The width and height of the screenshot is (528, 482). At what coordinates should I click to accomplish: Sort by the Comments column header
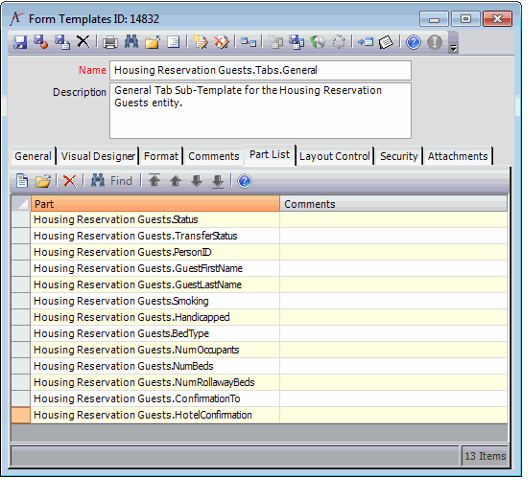[393, 204]
